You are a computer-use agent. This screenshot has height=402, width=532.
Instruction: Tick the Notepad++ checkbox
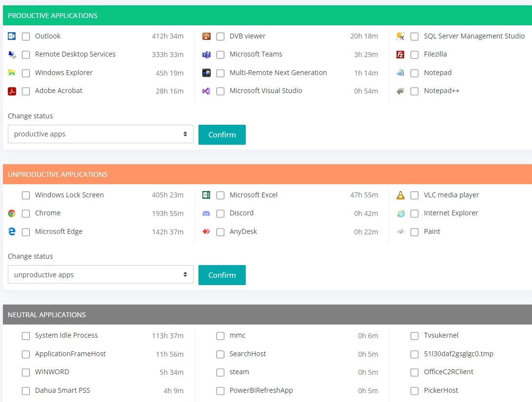414,91
